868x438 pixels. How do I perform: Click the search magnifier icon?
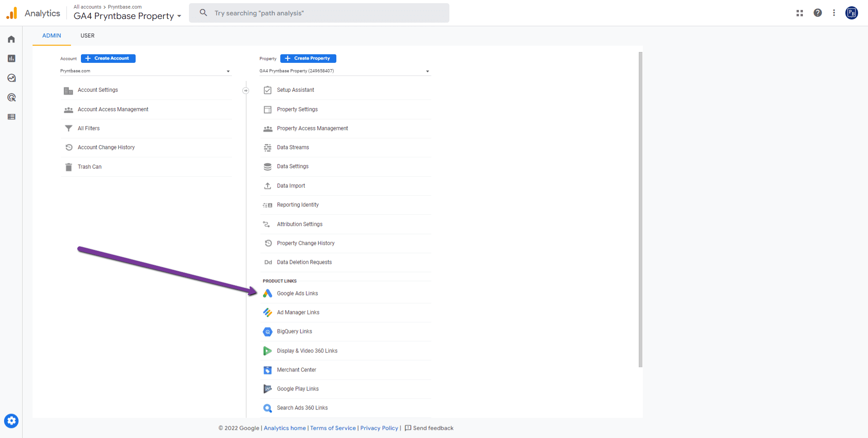coord(203,13)
